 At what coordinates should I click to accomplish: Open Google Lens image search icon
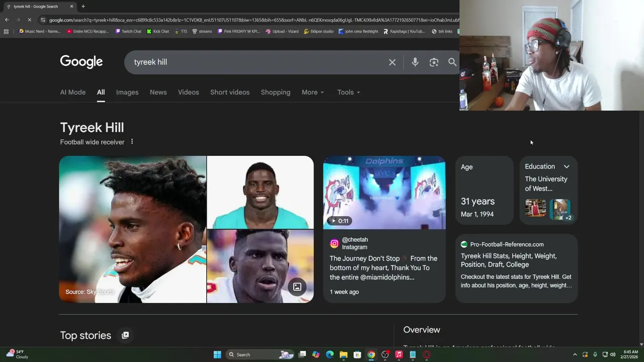pos(434,62)
